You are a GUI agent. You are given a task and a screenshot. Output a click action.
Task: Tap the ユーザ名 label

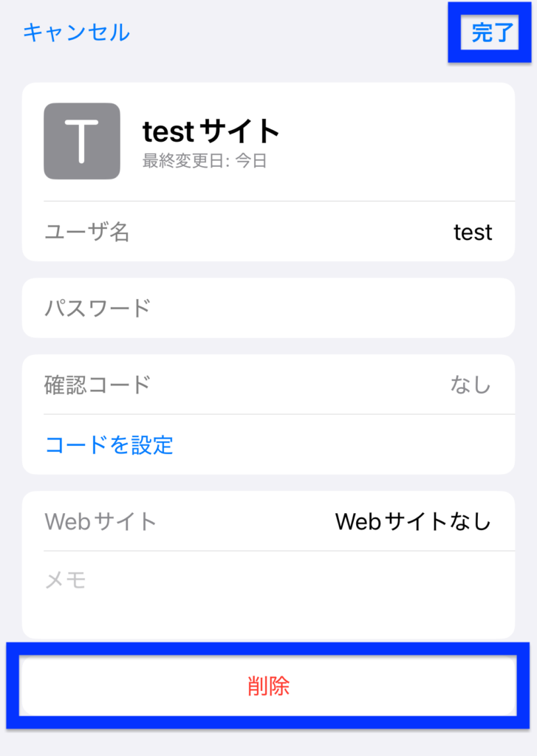coord(87,232)
